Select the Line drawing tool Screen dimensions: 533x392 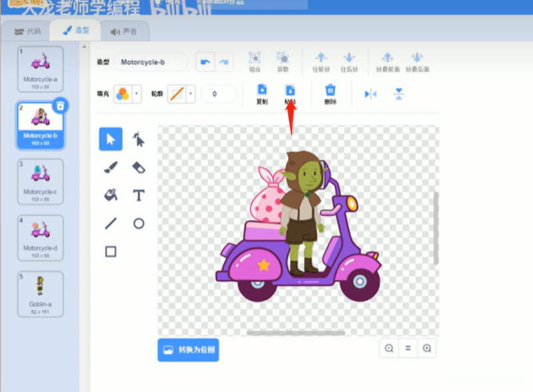(x=110, y=224)
